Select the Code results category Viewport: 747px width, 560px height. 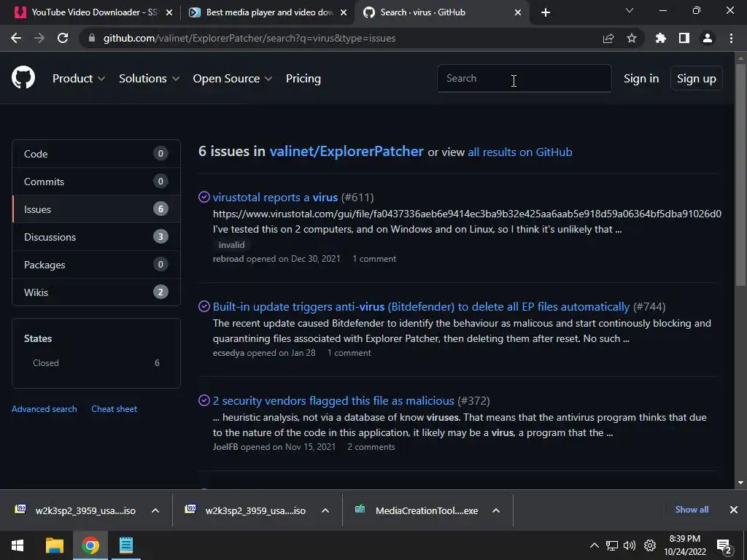click(96, 154)
